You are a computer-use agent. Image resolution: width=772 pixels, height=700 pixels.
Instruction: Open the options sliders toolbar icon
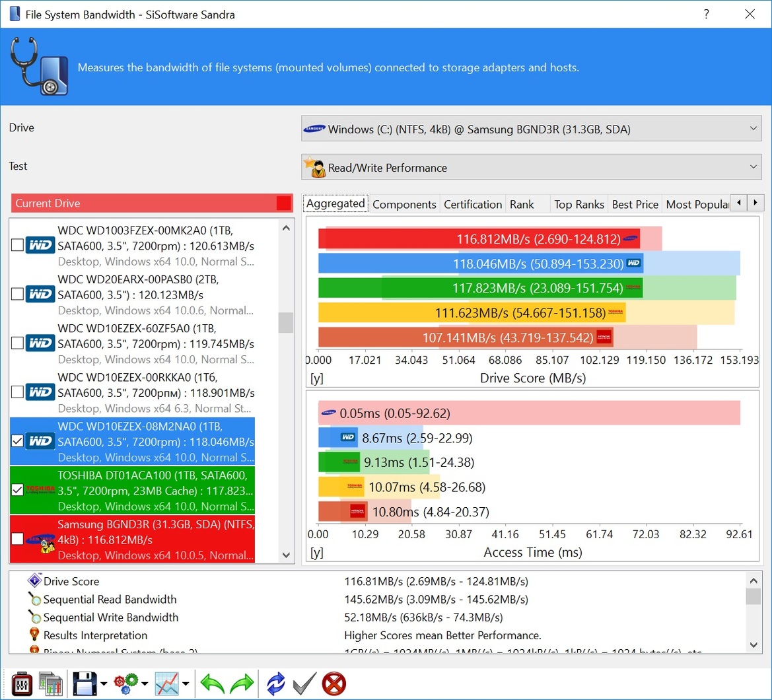point(22,683)
